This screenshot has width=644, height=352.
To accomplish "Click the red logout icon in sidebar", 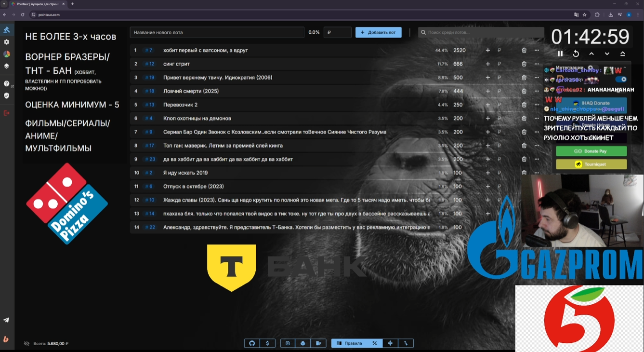I will click(x=7, y=113).
